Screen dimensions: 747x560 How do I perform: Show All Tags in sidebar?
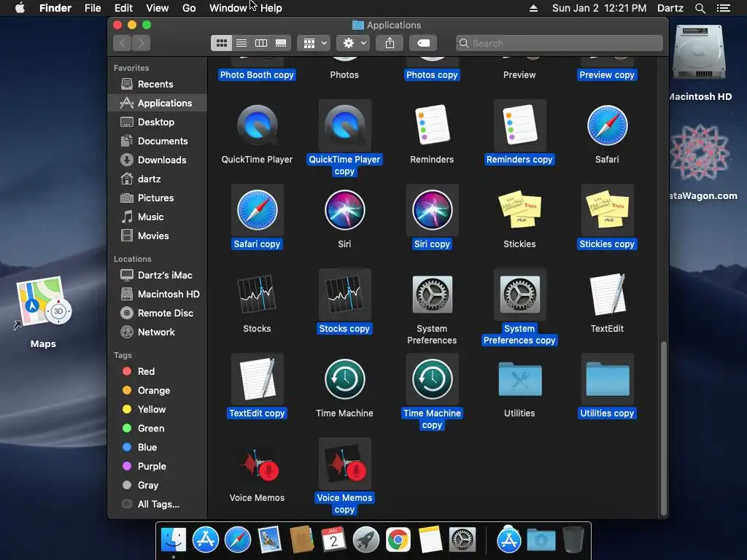pyautogui.click(x=158, y=505)
